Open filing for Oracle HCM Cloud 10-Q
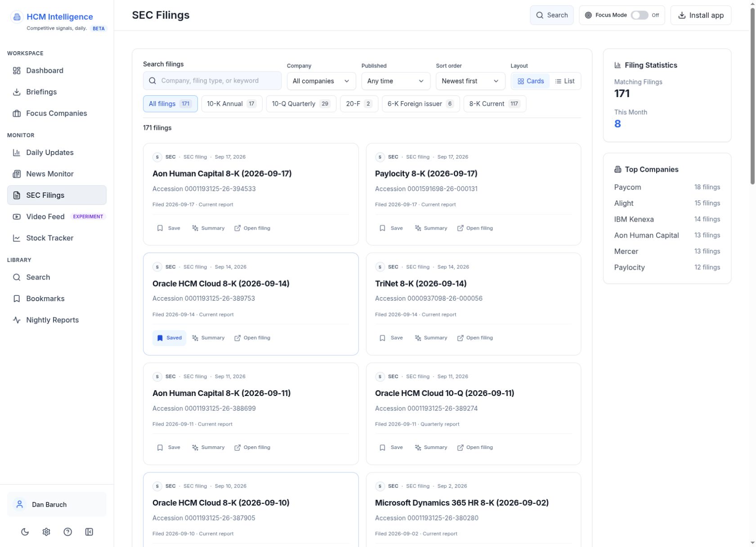Screen dimensions: 756x547 pyautogui.click(x=475, y=448)
